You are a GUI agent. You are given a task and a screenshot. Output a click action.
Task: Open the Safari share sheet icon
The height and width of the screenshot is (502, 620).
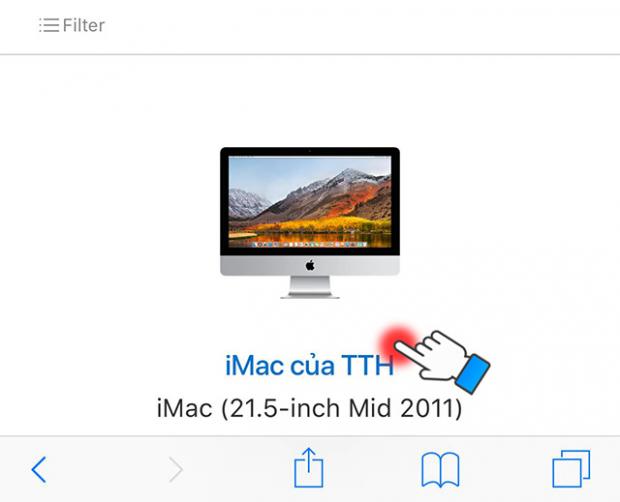pyautogui.click(x=309, y=468)
